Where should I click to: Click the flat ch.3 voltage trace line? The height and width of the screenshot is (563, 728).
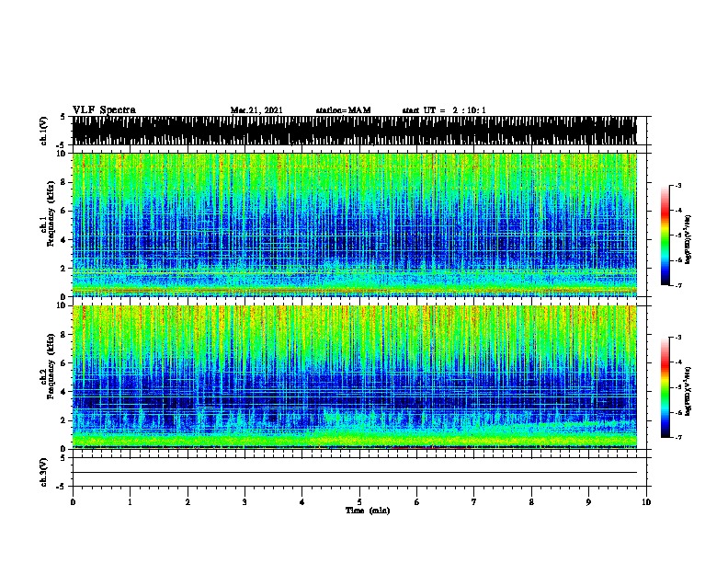355,473
